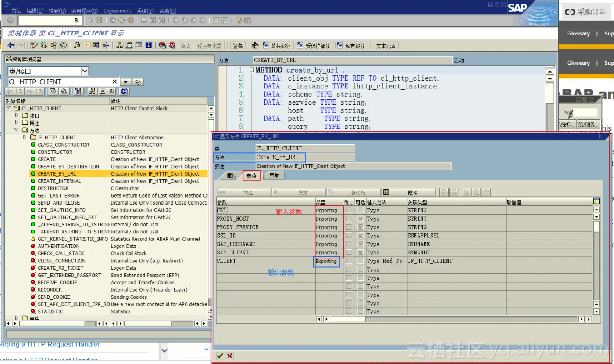Toggle the Pass by value checkbox for CLIENT
This screenshot has width=614, height=364.
point(349,261)
